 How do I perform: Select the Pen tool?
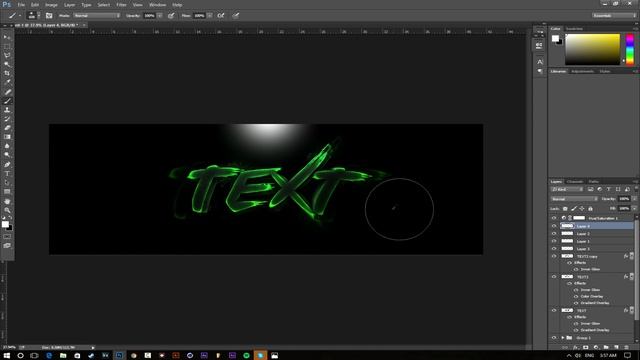pos(7,164)
